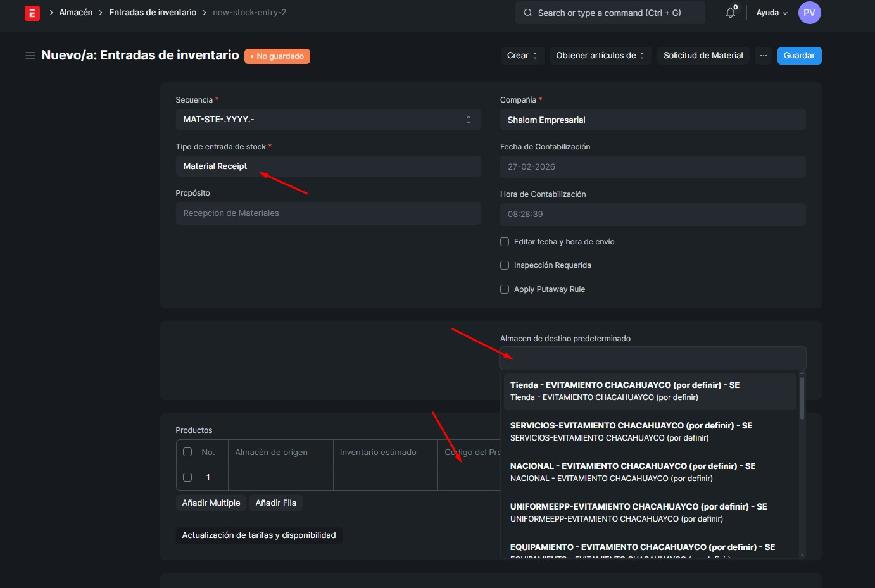Click the search magnifier icon
Viewport: 875px width, 588px height.
527,13
